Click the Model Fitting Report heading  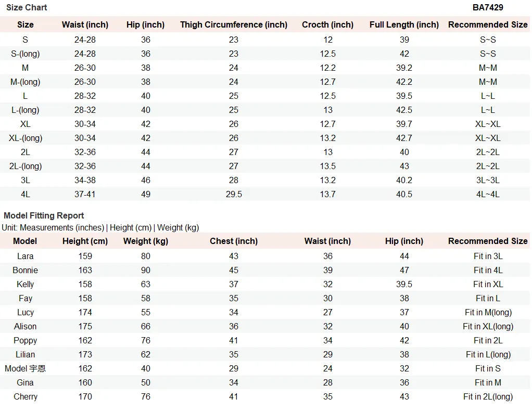44,216
